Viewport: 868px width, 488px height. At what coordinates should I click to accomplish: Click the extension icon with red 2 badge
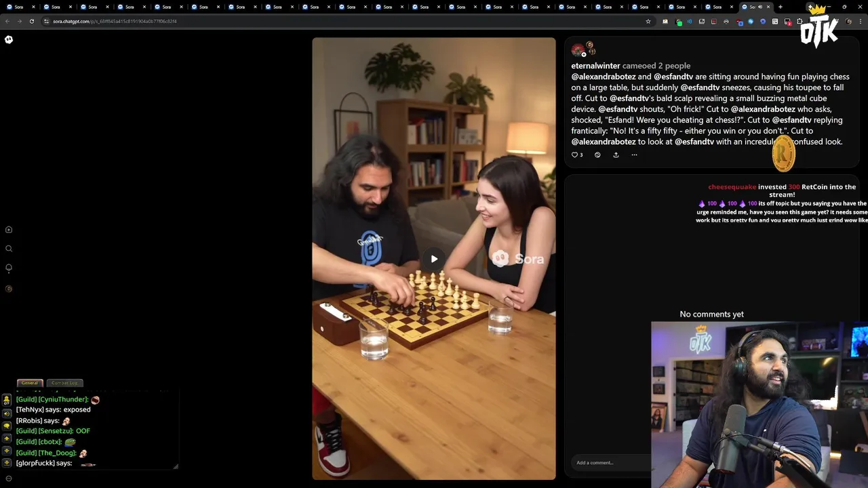click(x=788, y=22)
